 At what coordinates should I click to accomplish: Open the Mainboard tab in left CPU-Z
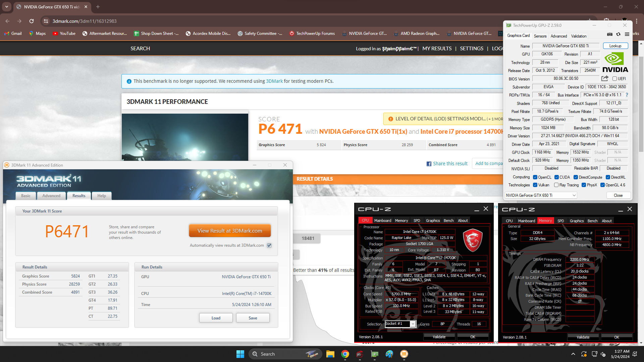click(x=383, y=221)
